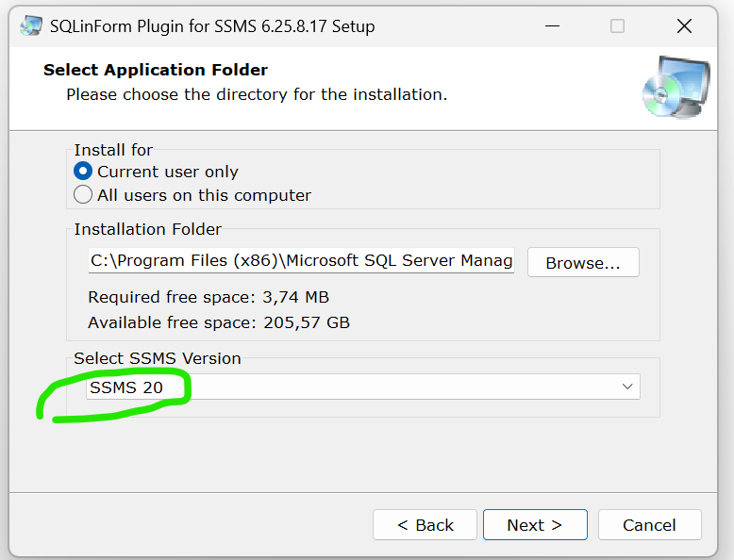Minimize the setup window

coord(552,26)
